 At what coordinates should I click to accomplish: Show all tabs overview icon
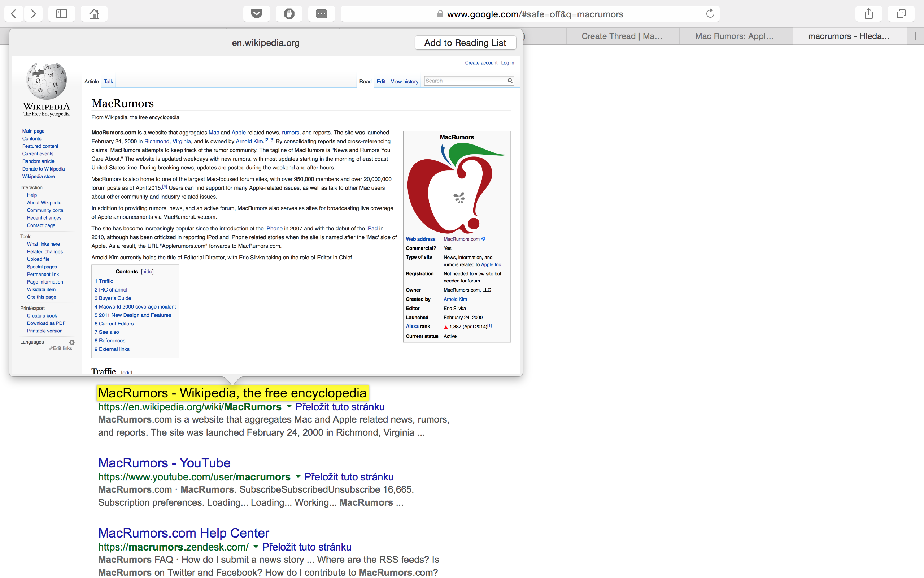901,14
